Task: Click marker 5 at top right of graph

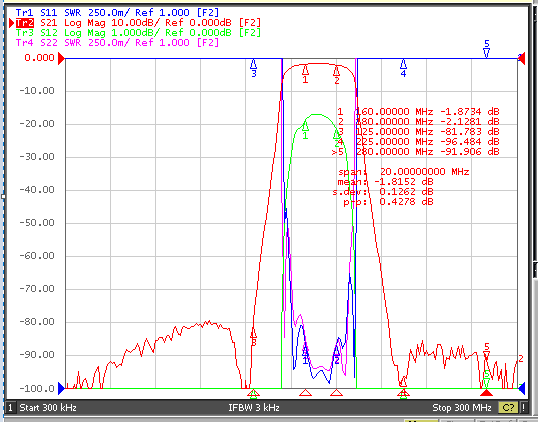Action: [487, 48]
